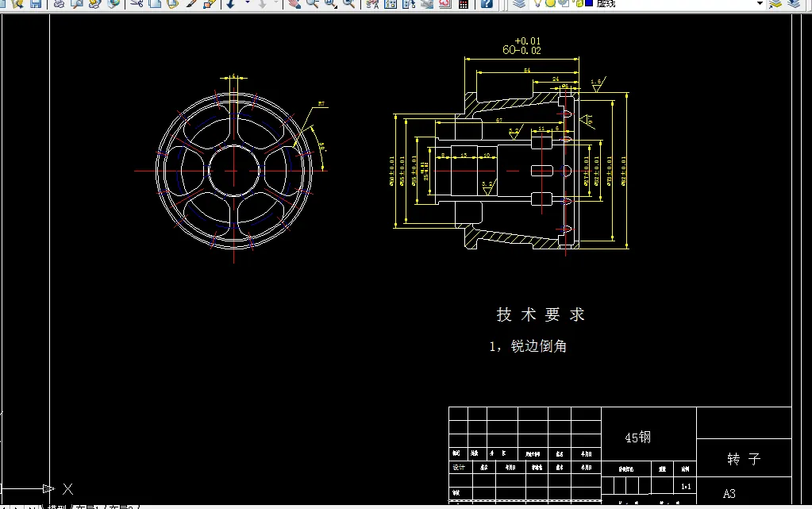This screenshot has width=812, height=509.
Task: Click the 50° angle dimension on the front view
Action: pos(321,147)
